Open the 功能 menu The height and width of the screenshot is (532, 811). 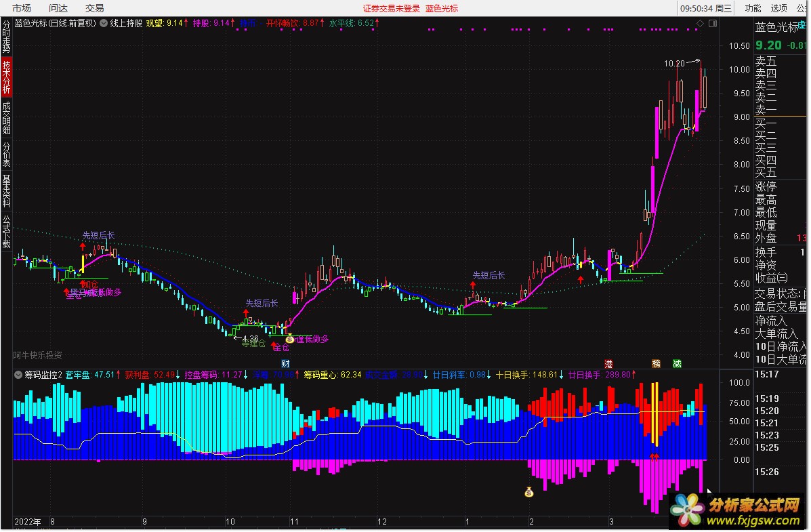point(753,8)
